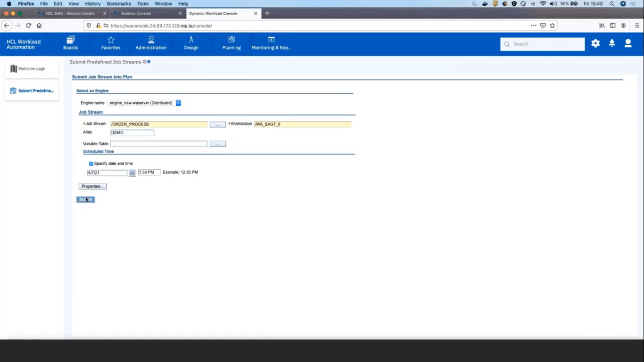
Task: Open the Administration menu icon
Action: tap(151, 40)
